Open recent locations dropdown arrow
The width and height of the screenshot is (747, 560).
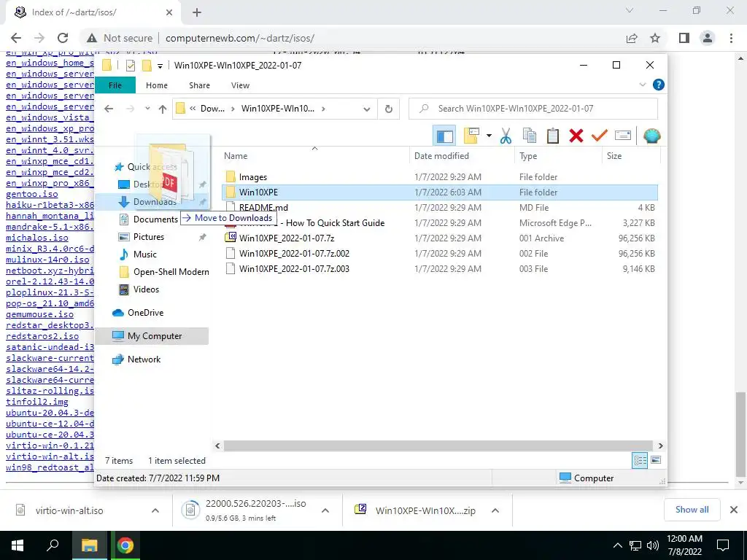click(x=147, y=109)
